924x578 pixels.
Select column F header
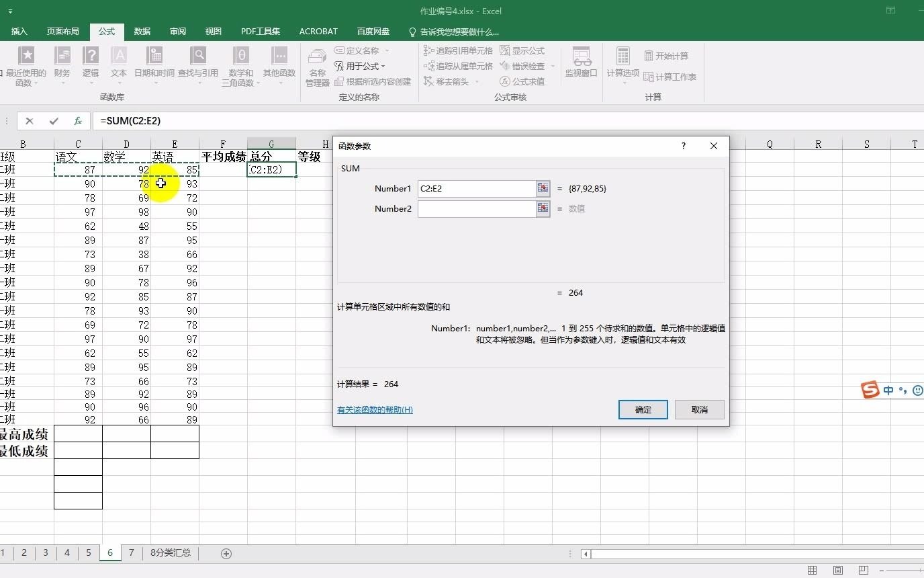(x=223, y=144)
